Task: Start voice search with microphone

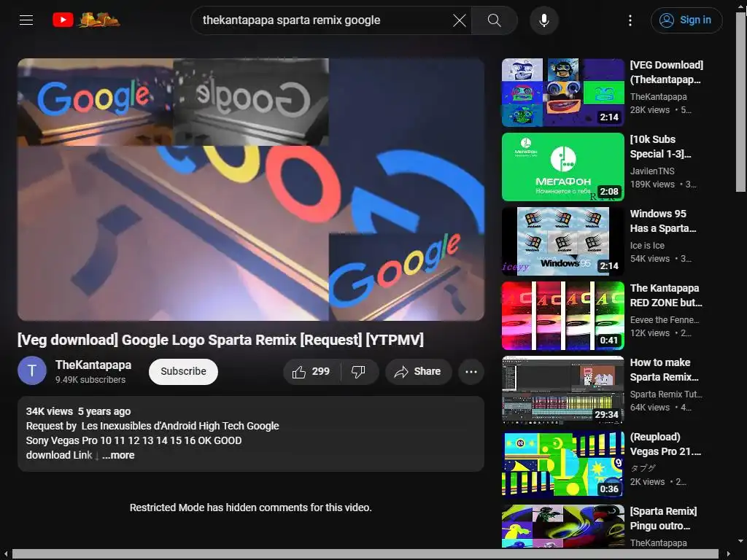Action: click(544, 20)
